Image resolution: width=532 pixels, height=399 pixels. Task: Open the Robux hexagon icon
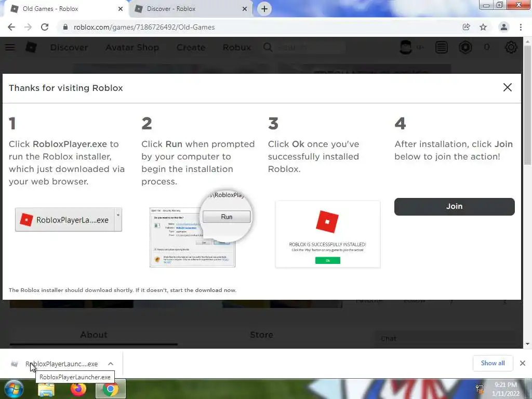(x=465, y=47)
